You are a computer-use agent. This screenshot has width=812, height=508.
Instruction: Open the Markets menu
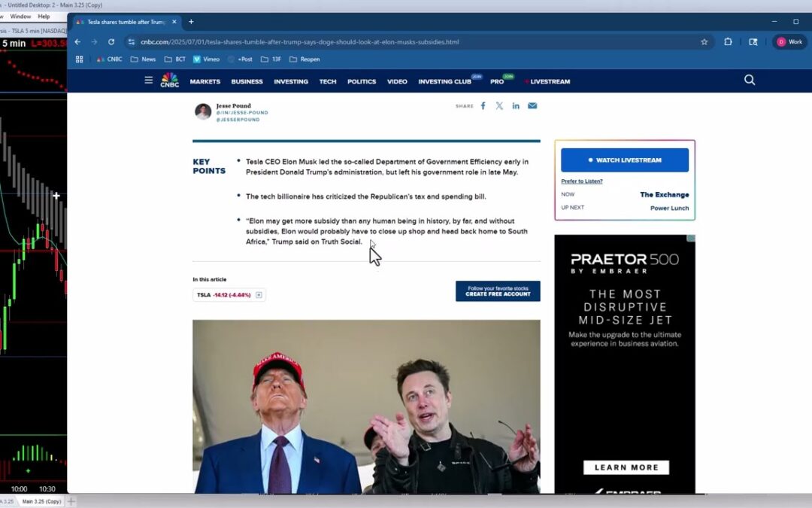point(205,81)
